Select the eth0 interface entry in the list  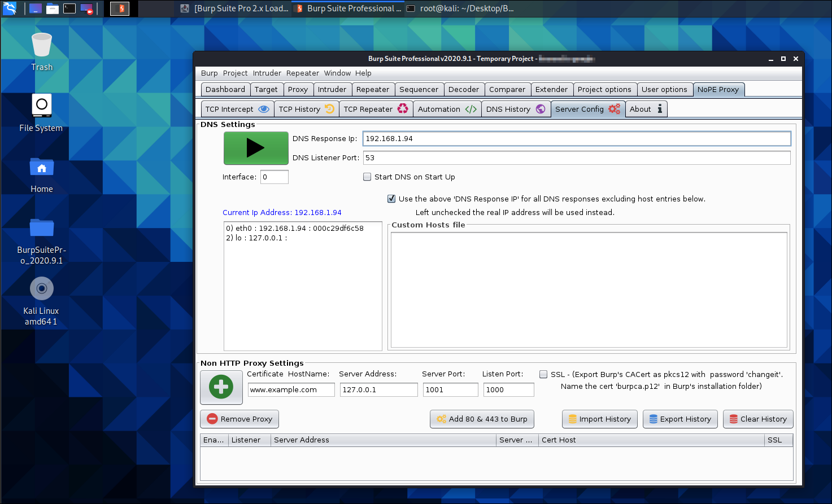click(x=303, y=228)
